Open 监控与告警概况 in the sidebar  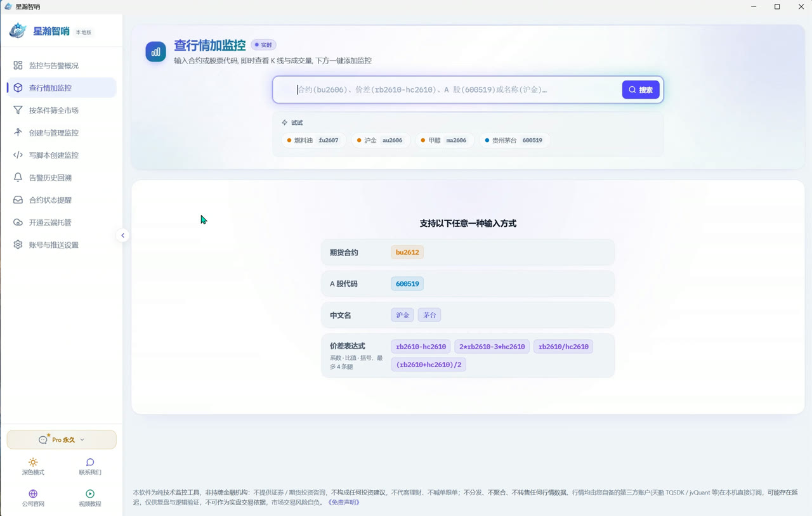pyautogui.click(x=62, y=65)
